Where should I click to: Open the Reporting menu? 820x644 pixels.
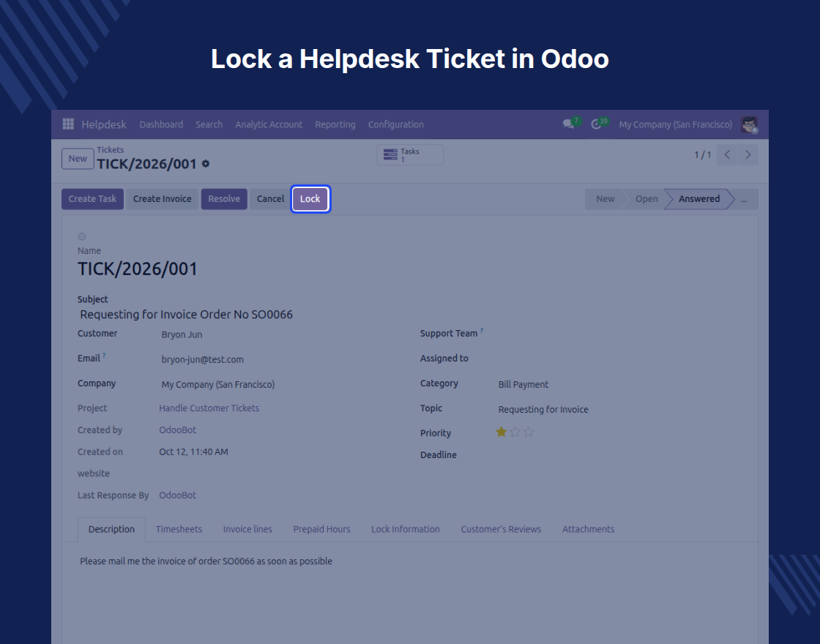tap(335, 124)
